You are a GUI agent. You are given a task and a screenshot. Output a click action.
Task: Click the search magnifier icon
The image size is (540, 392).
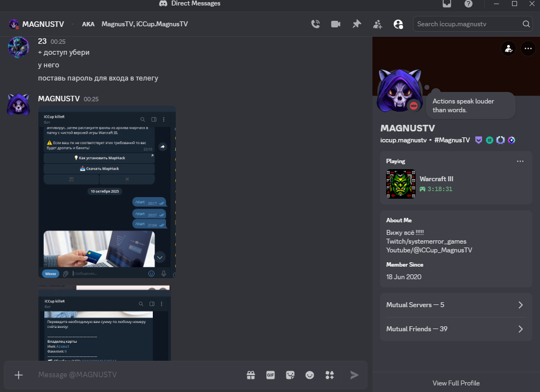coord(526,24)
